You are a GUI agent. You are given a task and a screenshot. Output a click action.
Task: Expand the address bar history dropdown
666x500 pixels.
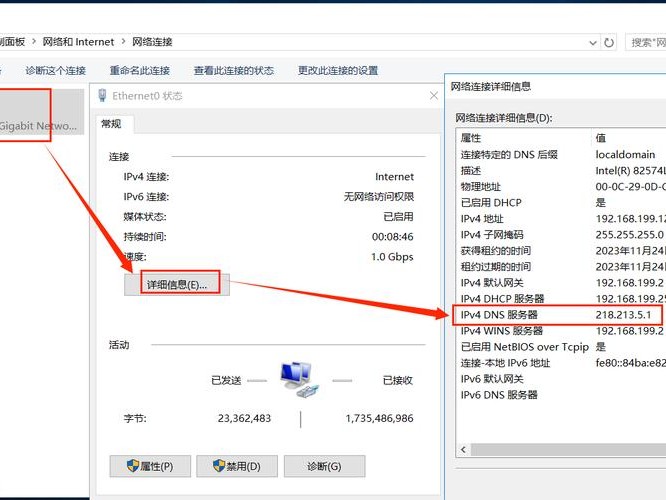(x=593, y=42)
